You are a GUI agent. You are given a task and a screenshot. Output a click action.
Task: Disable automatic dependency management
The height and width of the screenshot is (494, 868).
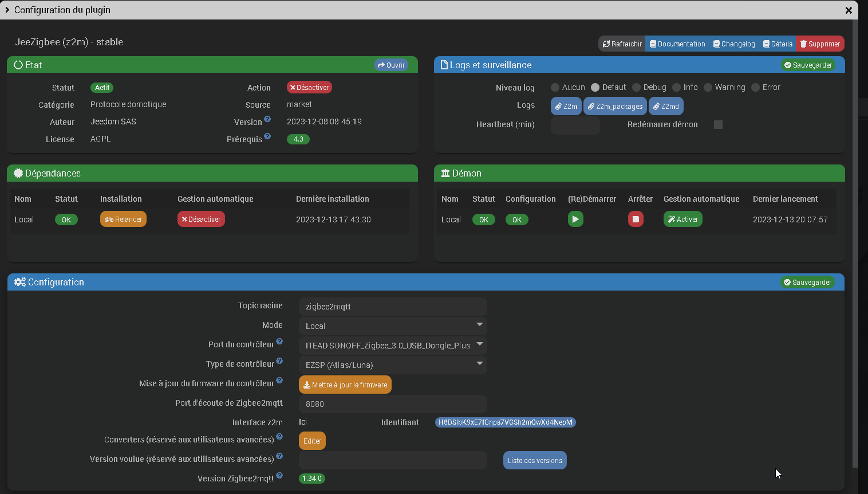(201, 219)
